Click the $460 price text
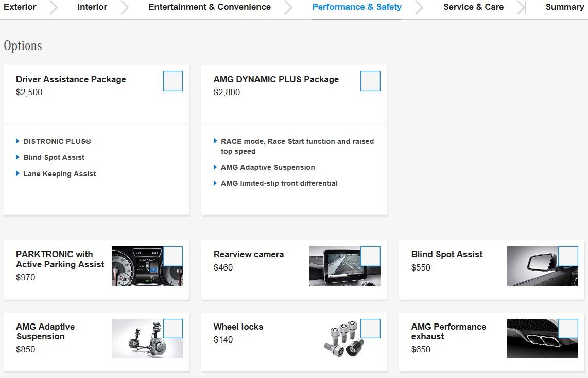 [x=223, y=267]
